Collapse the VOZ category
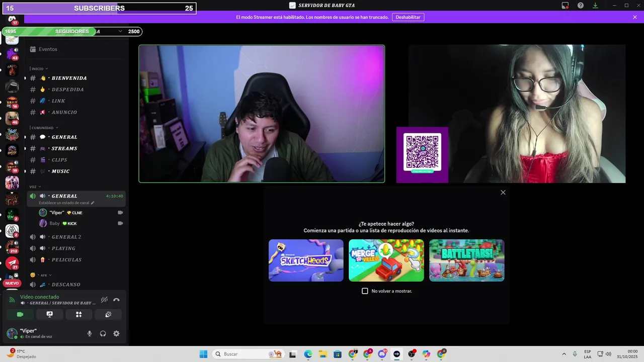644x362 pixels. pos(35,187)
